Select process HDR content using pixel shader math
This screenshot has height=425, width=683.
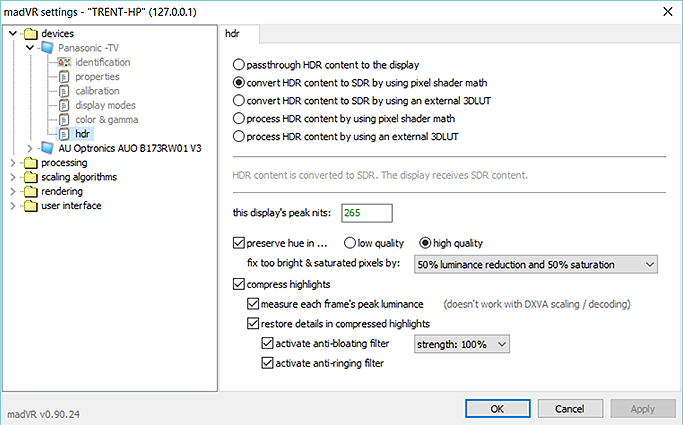[239, 118]
